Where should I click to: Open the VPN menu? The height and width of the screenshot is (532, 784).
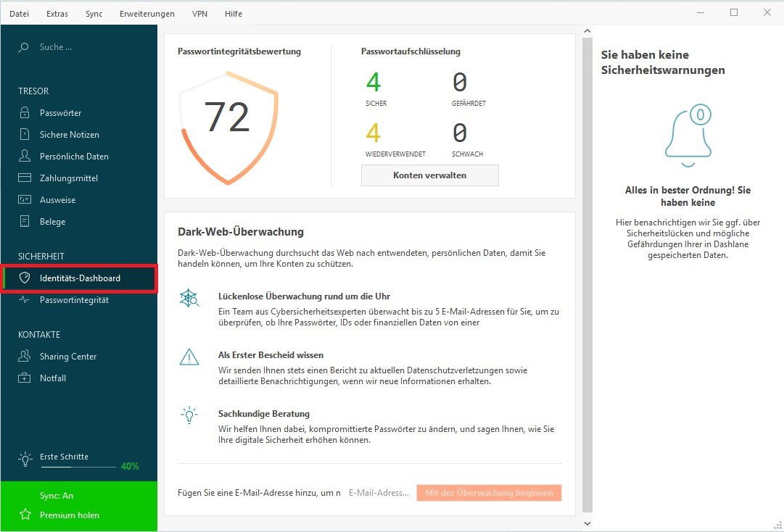pyautogui.click(x=199, y=14)
